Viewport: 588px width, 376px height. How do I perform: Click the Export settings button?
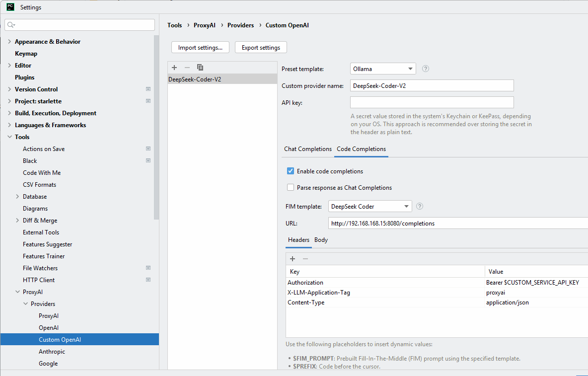tap(261, 48)
